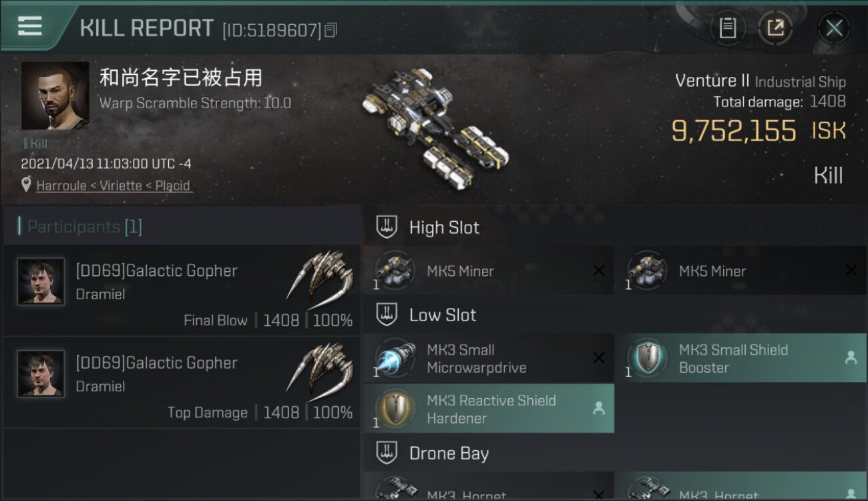The height and width of the screenshot is (501, 868).
Task: Select the first MK5 Miner module icon
Action: [395, 271]
